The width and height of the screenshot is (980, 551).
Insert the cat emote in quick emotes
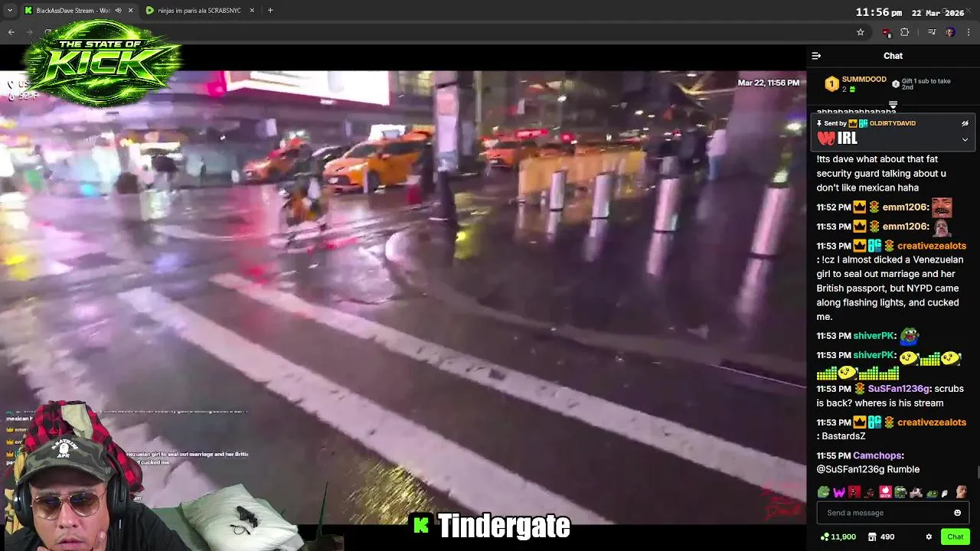pyautogui.click(x=916, y=492)
